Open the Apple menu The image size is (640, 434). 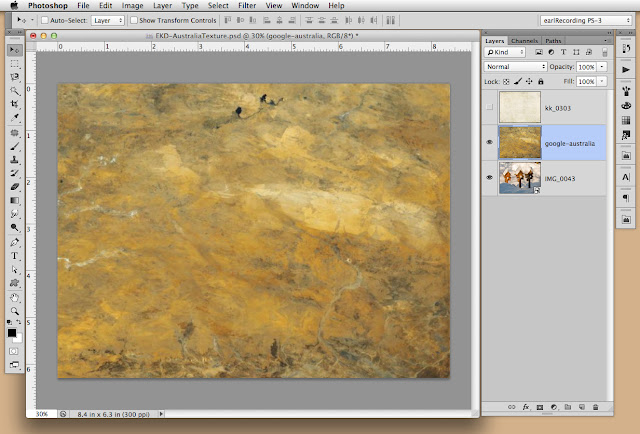click(x=14, y=5)
